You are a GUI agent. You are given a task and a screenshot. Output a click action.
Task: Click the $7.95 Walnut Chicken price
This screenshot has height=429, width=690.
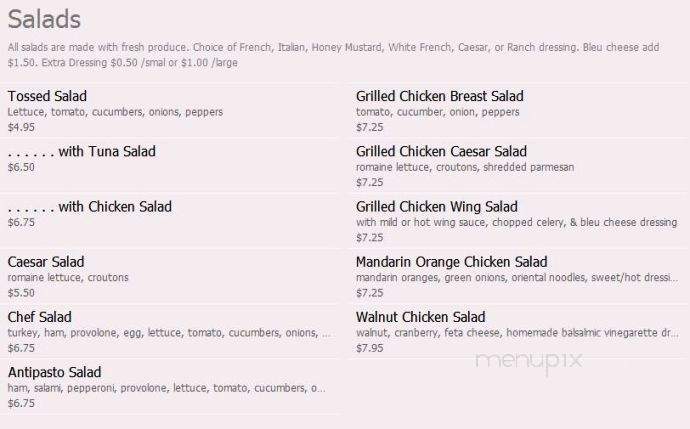tap(370, 348)
